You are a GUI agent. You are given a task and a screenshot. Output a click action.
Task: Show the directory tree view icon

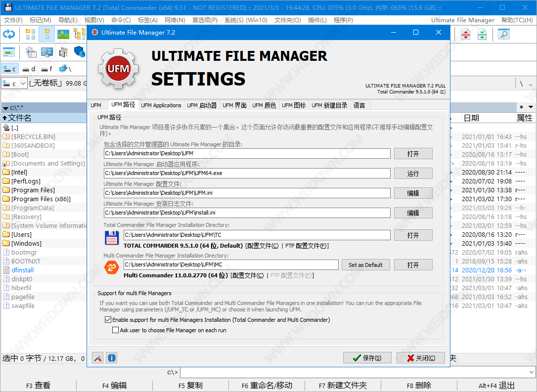[80, 34]
